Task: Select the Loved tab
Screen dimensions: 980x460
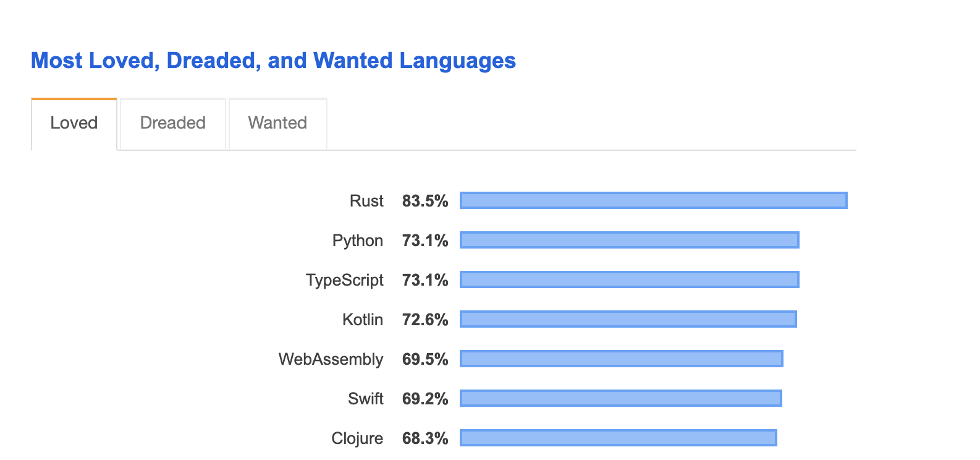Action: (x=74, y=123)
